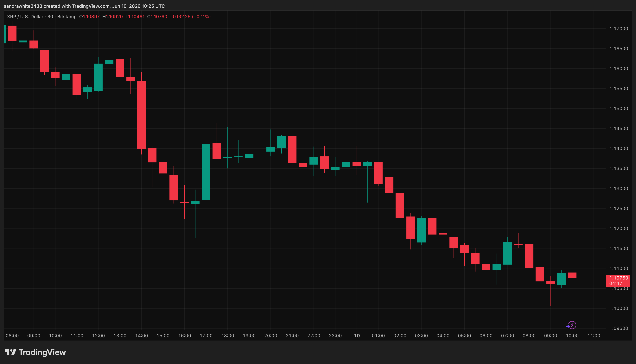The height and width of the screenshot is (364, 636).
Task: Click the large red 14:00 candle
Action: pos(142,115)
